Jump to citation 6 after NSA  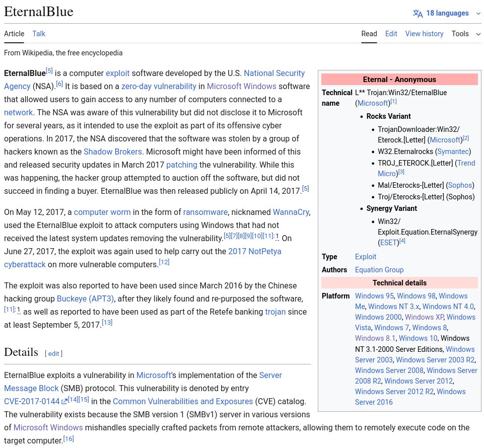59,84
